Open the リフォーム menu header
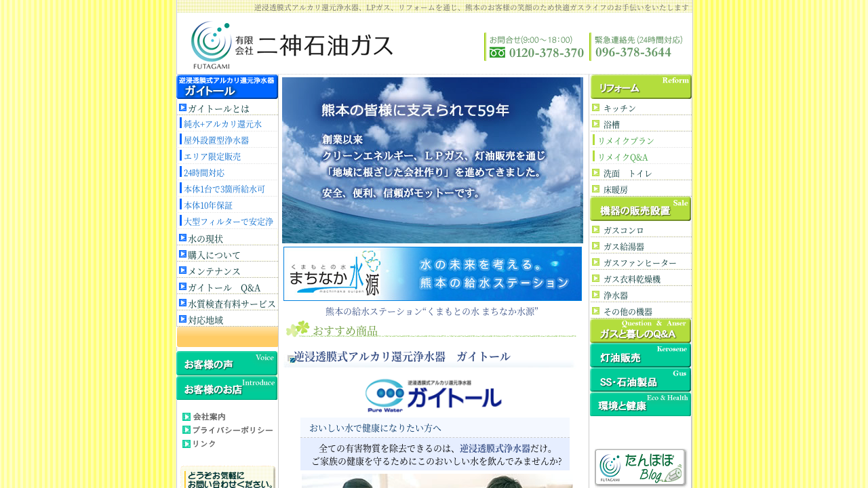The height and width of the screenshot is (488, 868). pyautogui.click(x=640, y=87)
